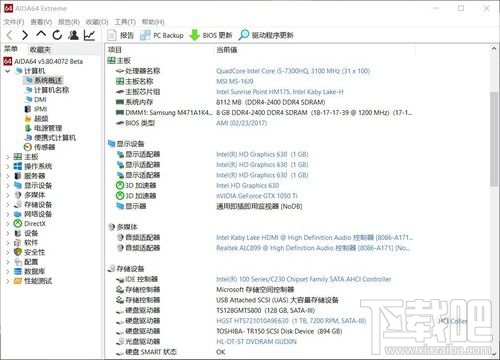500x360 pixels.
Task: Open Intel Sunrise Point HM175 chipset link
Action: tap(280, 92)
